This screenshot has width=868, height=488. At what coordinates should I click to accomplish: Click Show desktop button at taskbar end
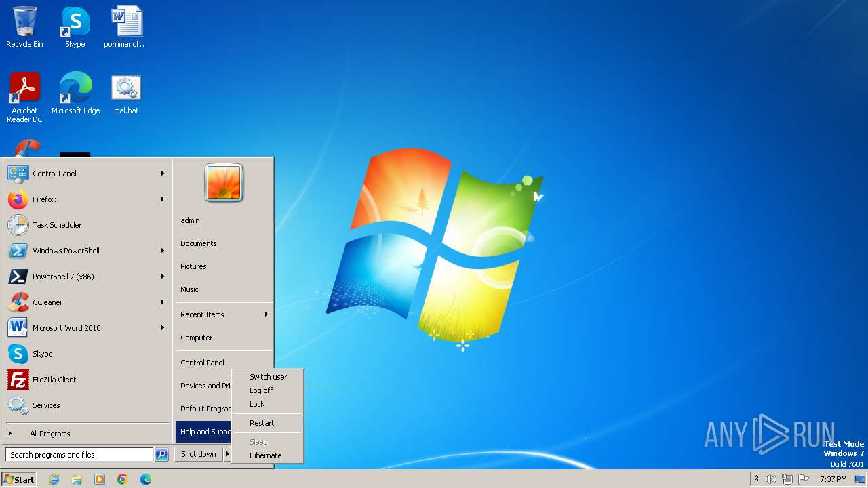(861, 479)
